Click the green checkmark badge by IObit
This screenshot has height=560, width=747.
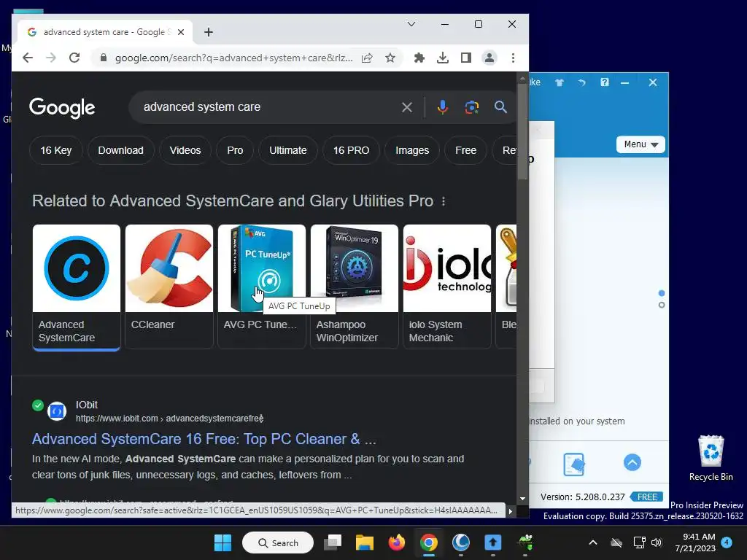click(38, 405)
